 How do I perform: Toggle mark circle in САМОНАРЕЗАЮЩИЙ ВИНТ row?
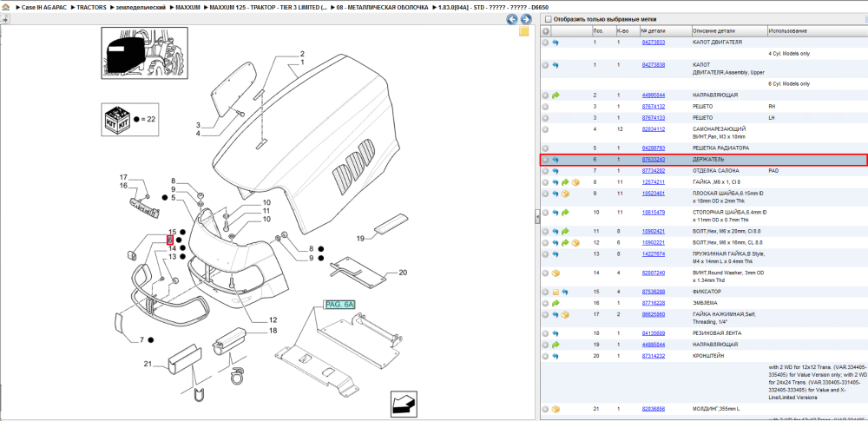[x=545, y=129]
